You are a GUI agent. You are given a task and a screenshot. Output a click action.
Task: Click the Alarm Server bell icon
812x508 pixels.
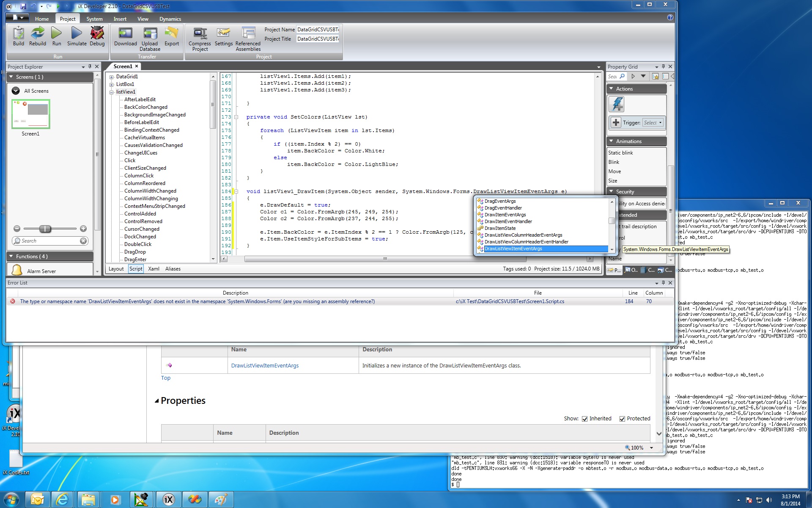(17, 270)
